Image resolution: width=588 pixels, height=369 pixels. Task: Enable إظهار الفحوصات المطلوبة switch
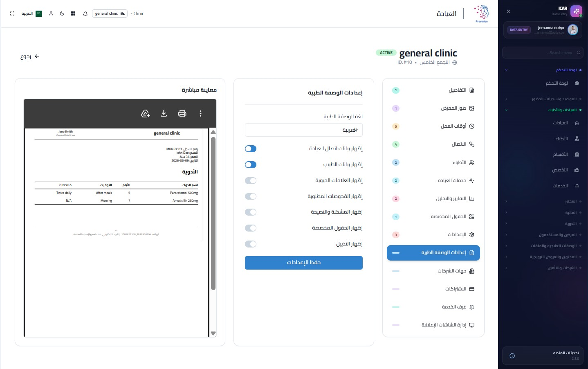(251, 196)
